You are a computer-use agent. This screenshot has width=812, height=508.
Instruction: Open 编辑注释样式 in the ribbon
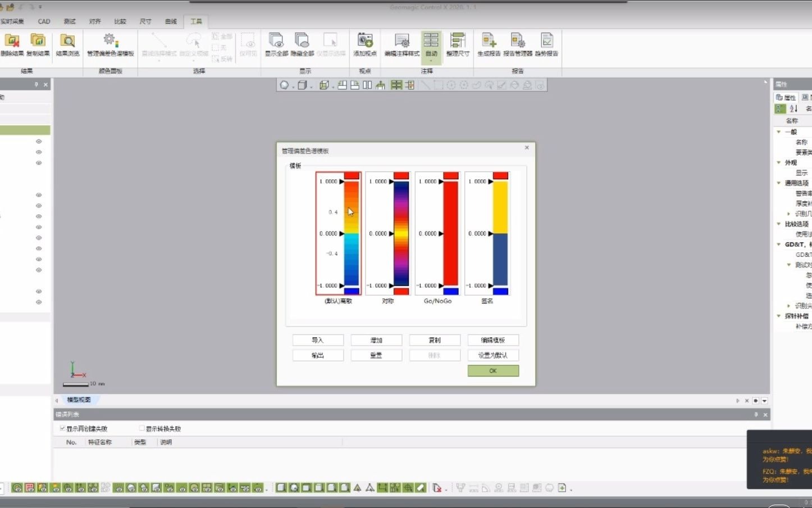[x=402, y=44]
